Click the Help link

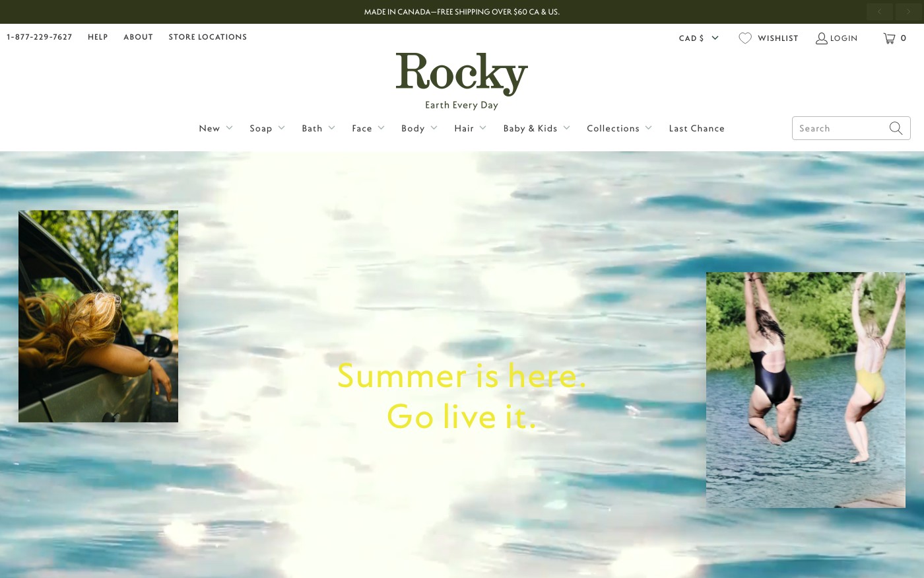point(98,37)
